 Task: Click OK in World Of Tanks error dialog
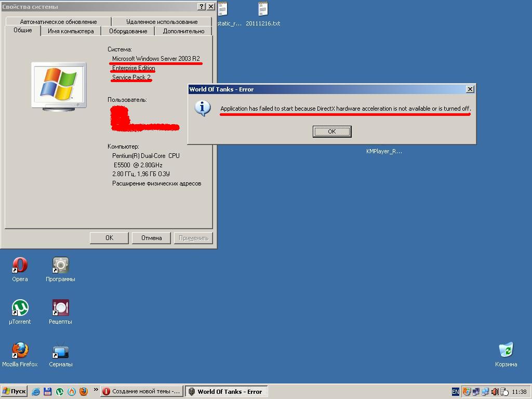pos(332,131)
